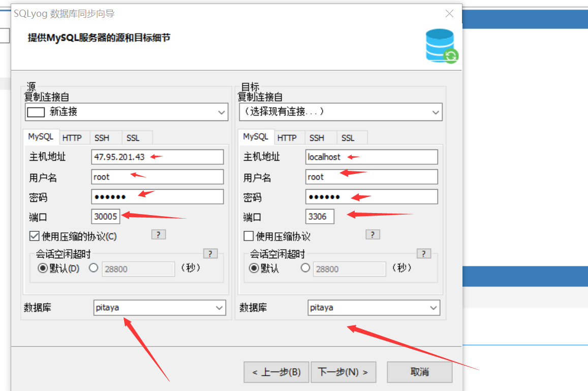588x391 pixels.
Task: Select target default timeout radio button
Action: click(254, 268)
